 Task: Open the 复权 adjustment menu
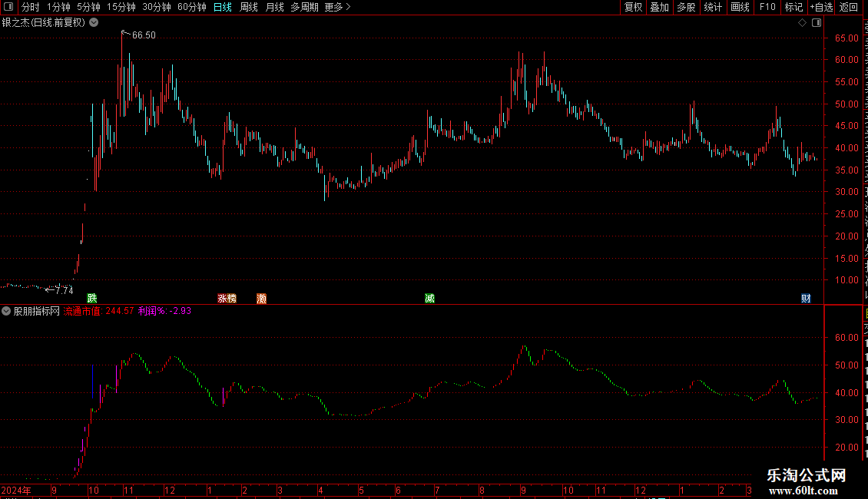tap(633, 7)
